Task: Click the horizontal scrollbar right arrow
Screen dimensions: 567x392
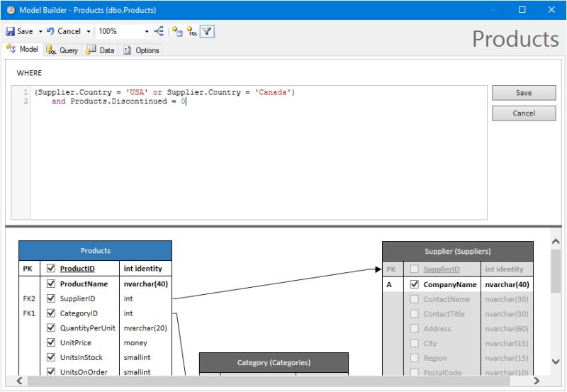Action: coord(537,381)
